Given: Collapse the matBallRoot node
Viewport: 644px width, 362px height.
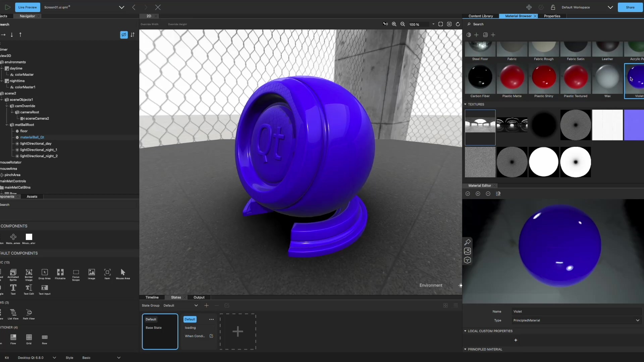Looking at the screenshot, I should (7, 125).
